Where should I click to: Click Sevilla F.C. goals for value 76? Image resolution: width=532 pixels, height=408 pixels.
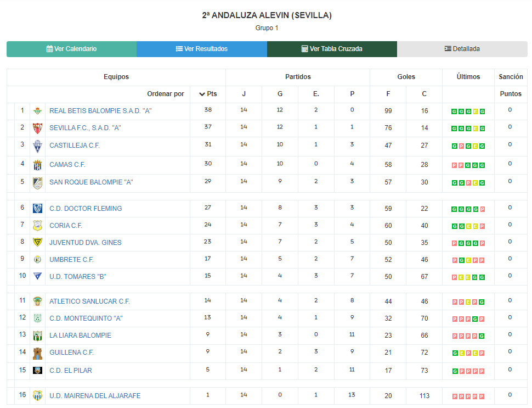388,128
